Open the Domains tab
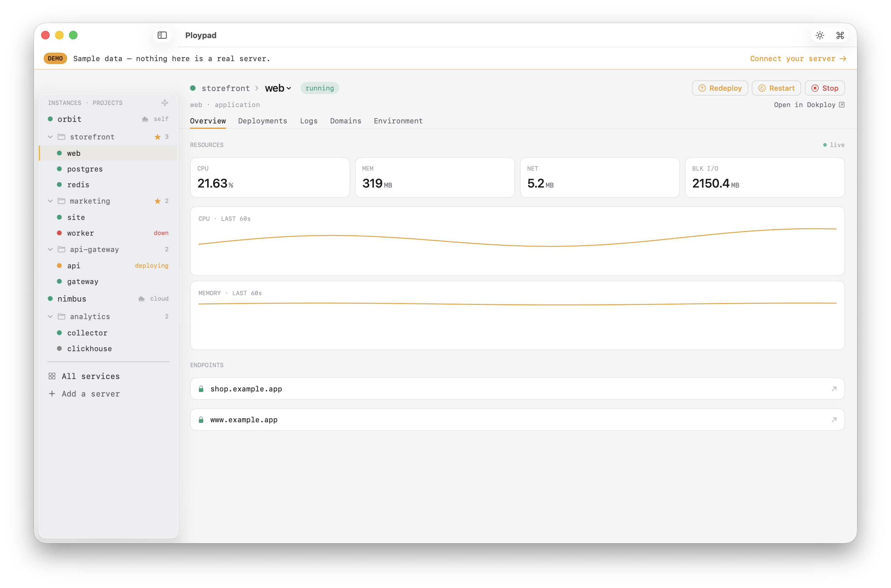The image size is (891, 588). coord(346,121)
